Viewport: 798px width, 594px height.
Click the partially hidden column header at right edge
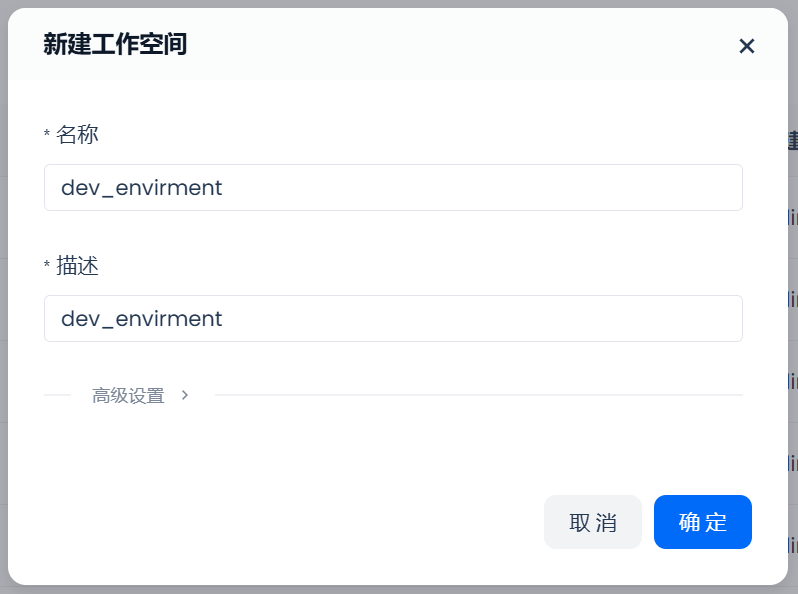(x=792, y=141)
